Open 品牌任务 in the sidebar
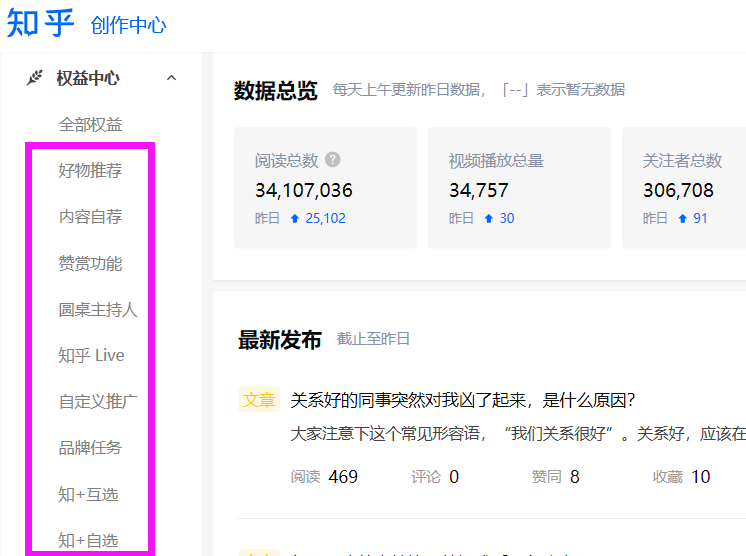The height and width of the screenshot is (556, 746). (x=90, y=448)
